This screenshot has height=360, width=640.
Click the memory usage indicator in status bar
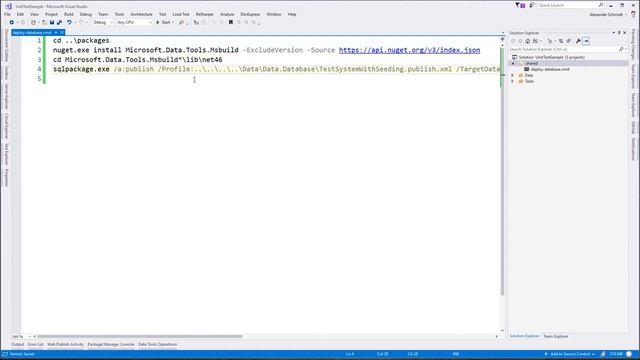[616, 354]
